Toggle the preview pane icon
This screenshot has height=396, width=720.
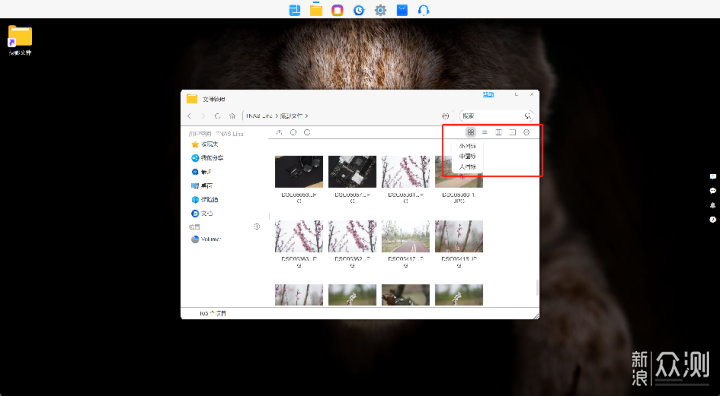click(512, 132)
